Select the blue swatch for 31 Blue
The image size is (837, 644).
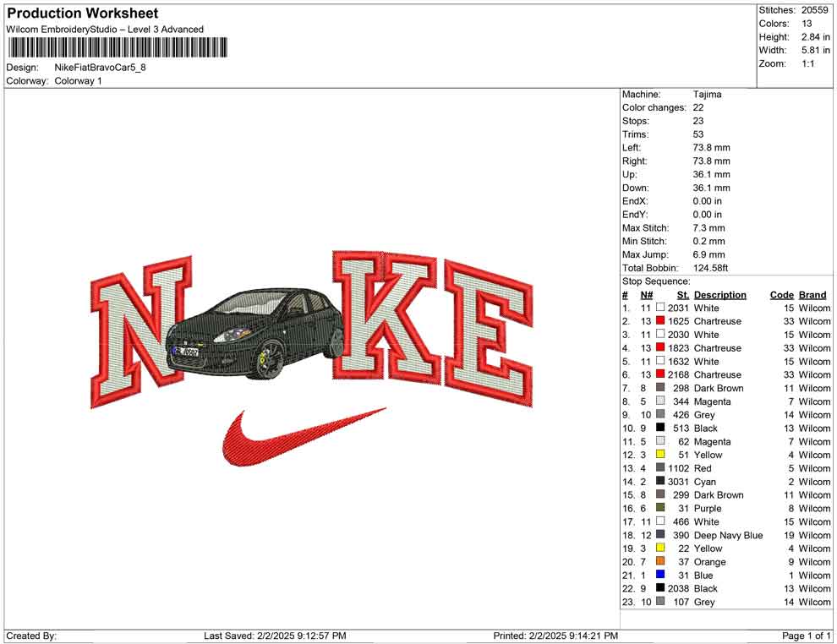(660, 575)
